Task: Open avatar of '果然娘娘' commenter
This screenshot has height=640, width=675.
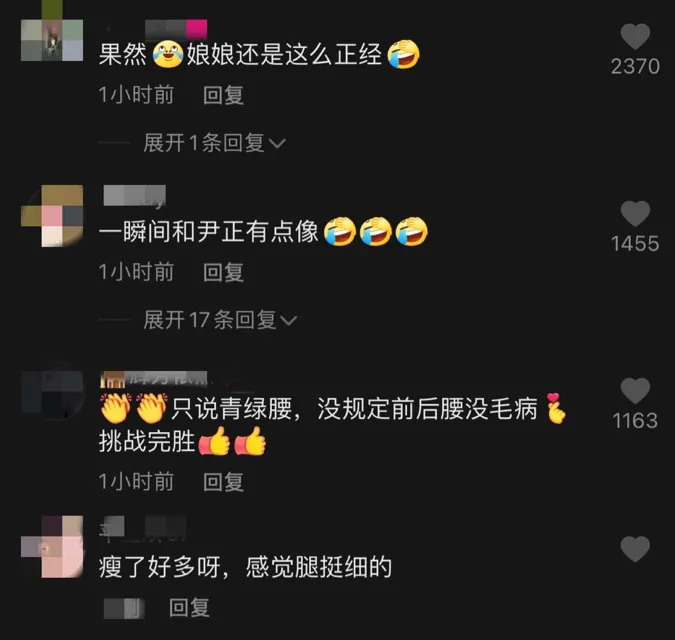Action: click(x=52, y=40)
